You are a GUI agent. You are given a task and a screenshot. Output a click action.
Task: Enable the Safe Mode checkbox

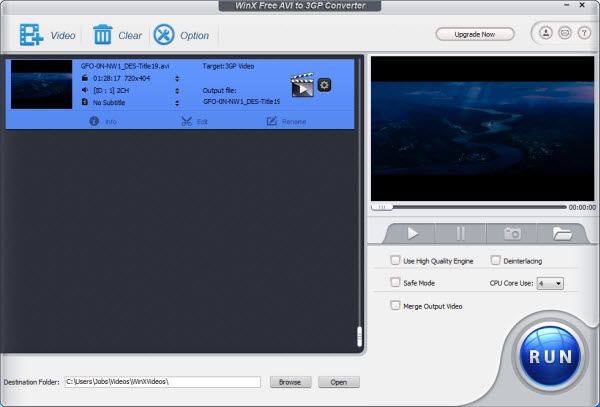pyautogui.click(x=395, y=283)
